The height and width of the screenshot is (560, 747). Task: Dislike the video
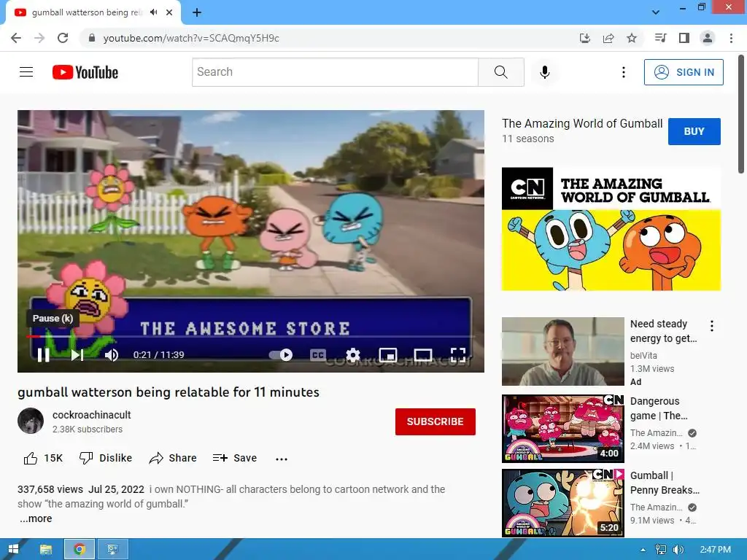(x=106, y=458)
